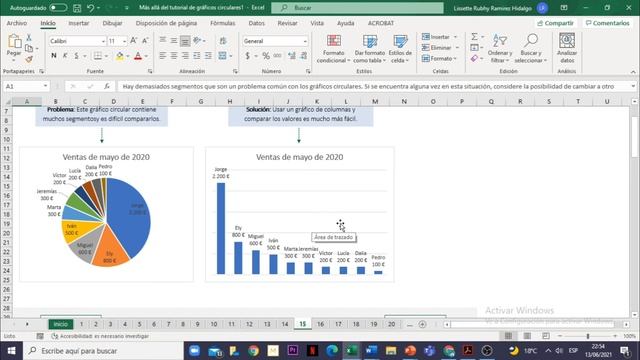Open the Insertar ribbon tab
The height and width of the screenshot is (360, 640).
79,23
